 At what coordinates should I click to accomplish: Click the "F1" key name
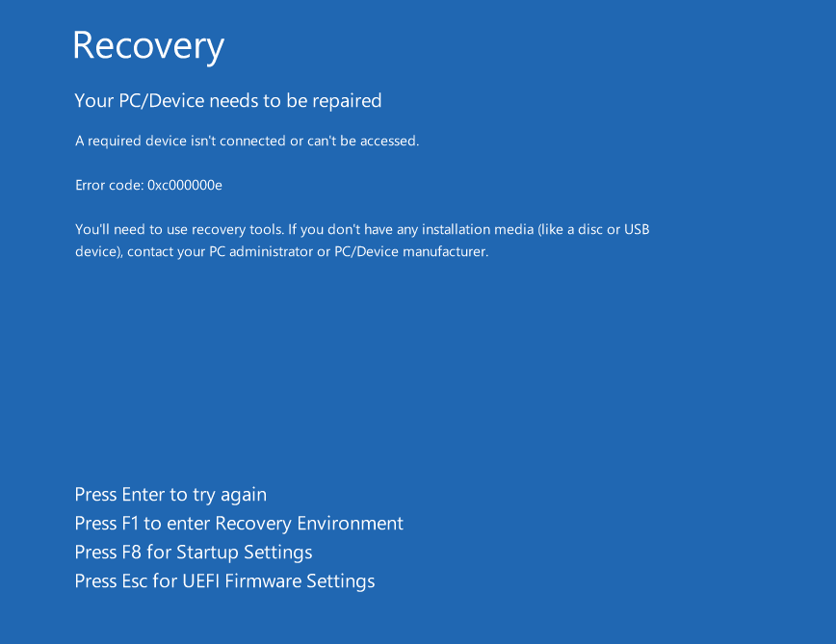[130, 524]
